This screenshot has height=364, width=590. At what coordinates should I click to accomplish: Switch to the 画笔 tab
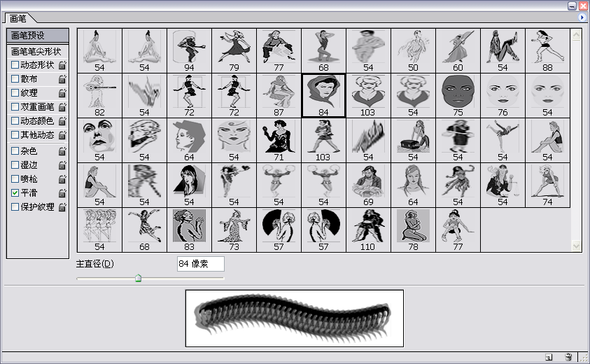coord(18,18)
